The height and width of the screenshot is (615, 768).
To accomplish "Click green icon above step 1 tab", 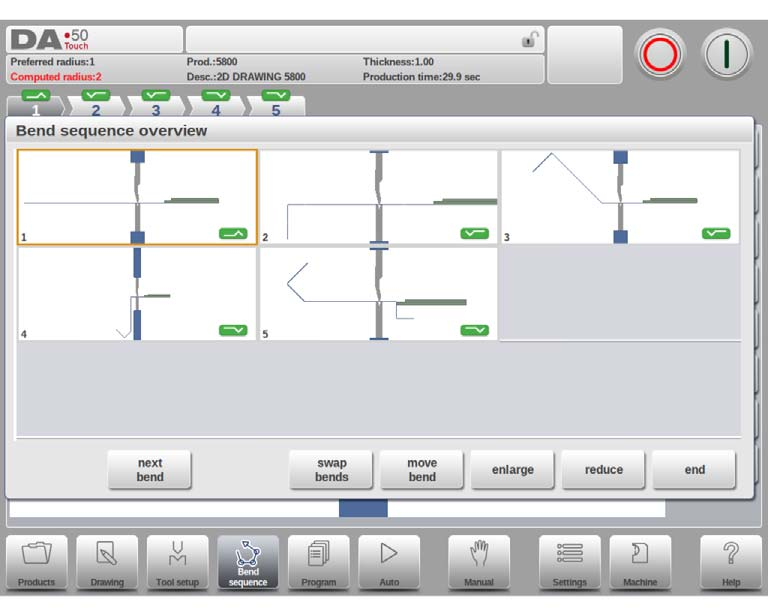I will [36, 95].
